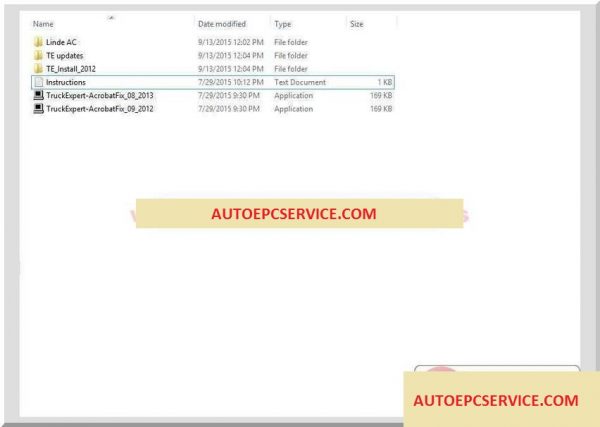Click the TruckExpert-AcrobatFix_08_2013 application icon
Viewport: 600px width, 427px height.
coord(38,95)
